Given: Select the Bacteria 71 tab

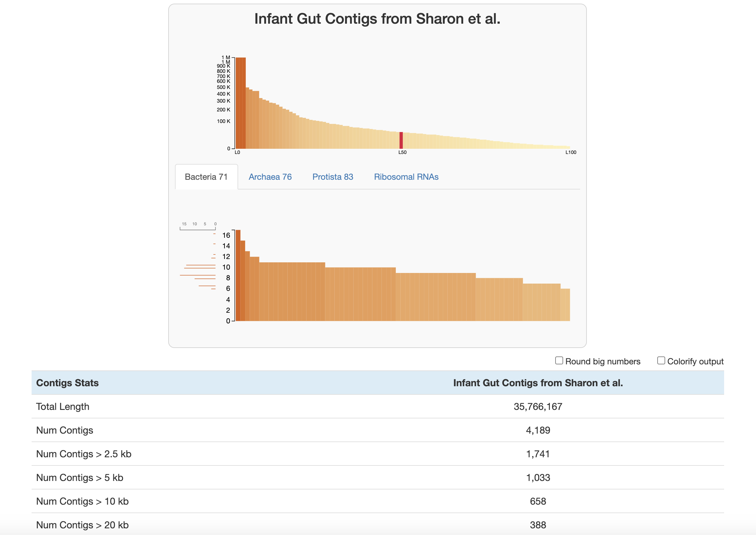Looking at the screenshot, I should [206, 177].
